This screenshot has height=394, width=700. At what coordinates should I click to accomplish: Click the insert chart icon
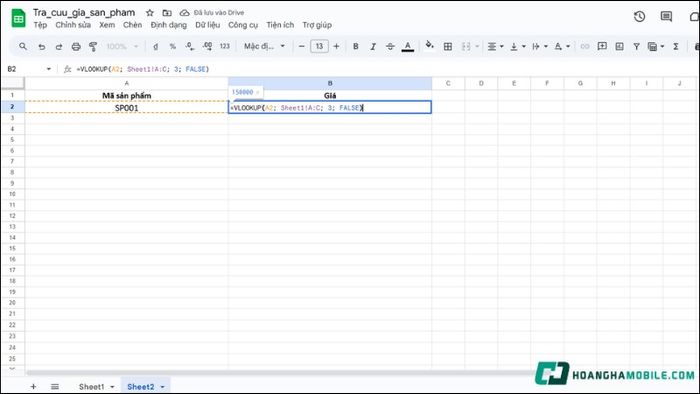(x=619, y=46)
